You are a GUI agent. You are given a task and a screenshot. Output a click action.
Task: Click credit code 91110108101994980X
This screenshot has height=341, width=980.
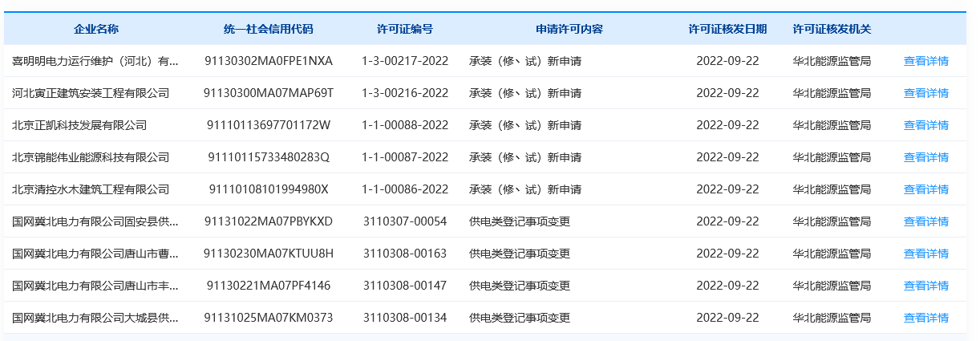tap(269, 189)
